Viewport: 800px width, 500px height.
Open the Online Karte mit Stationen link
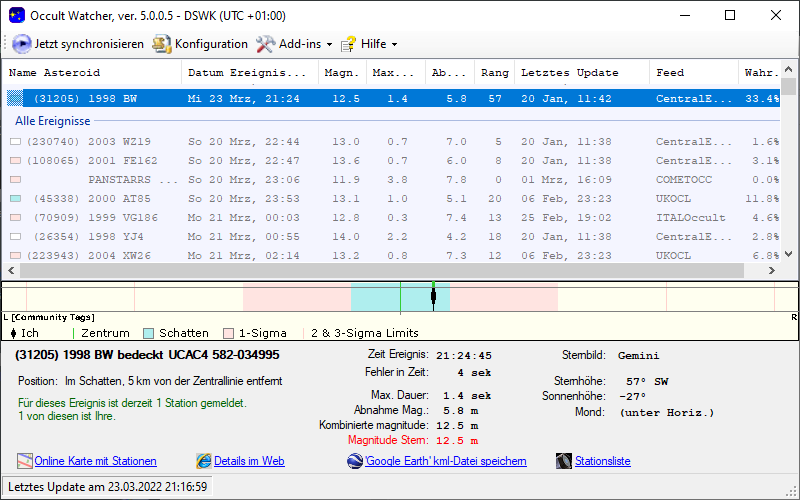point(95,461)
